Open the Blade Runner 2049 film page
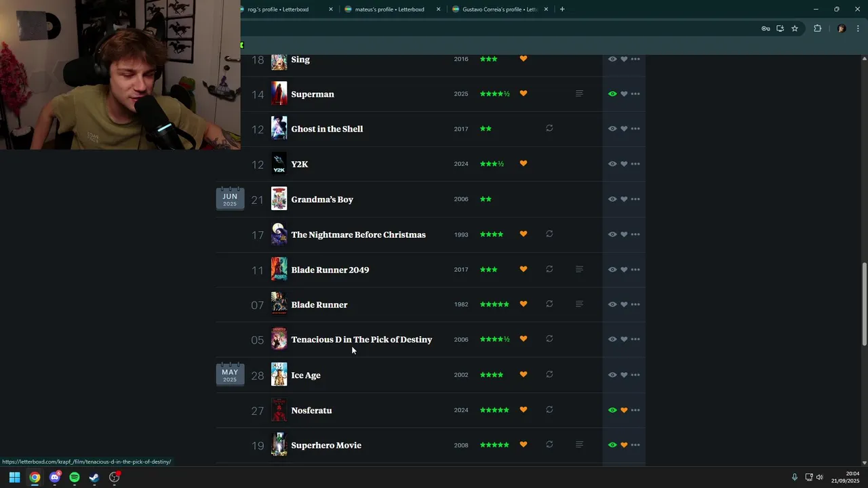868x488 pixels. click(330, 270)
